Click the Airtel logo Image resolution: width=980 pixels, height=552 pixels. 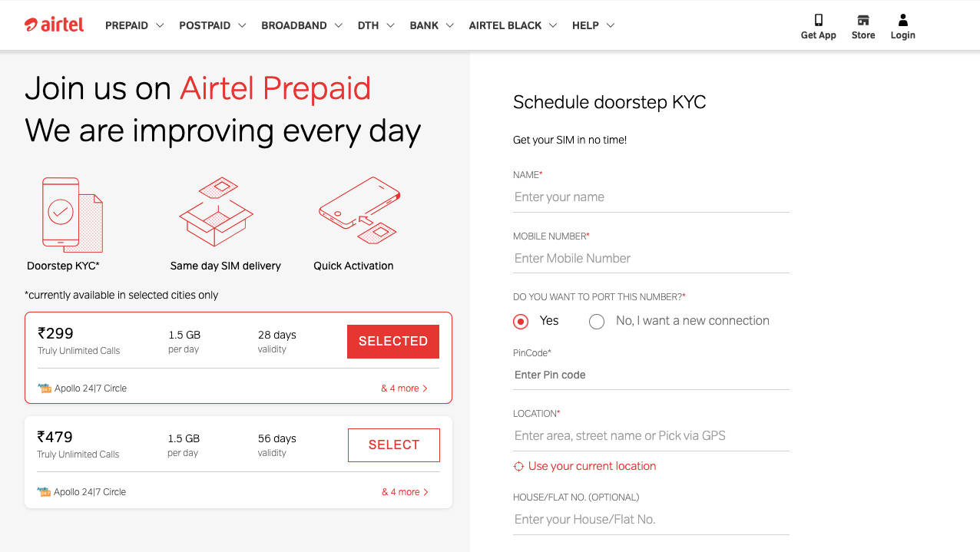pos(54,25)
